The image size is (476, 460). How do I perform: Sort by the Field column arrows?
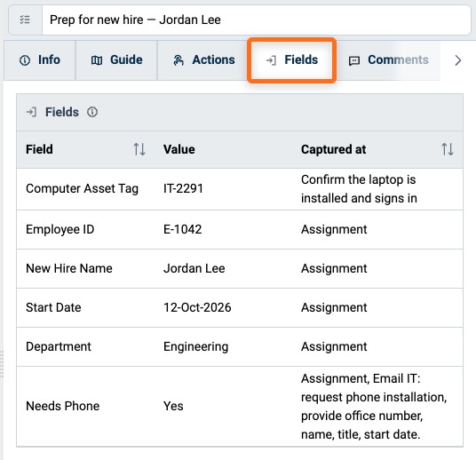[139, 149]
